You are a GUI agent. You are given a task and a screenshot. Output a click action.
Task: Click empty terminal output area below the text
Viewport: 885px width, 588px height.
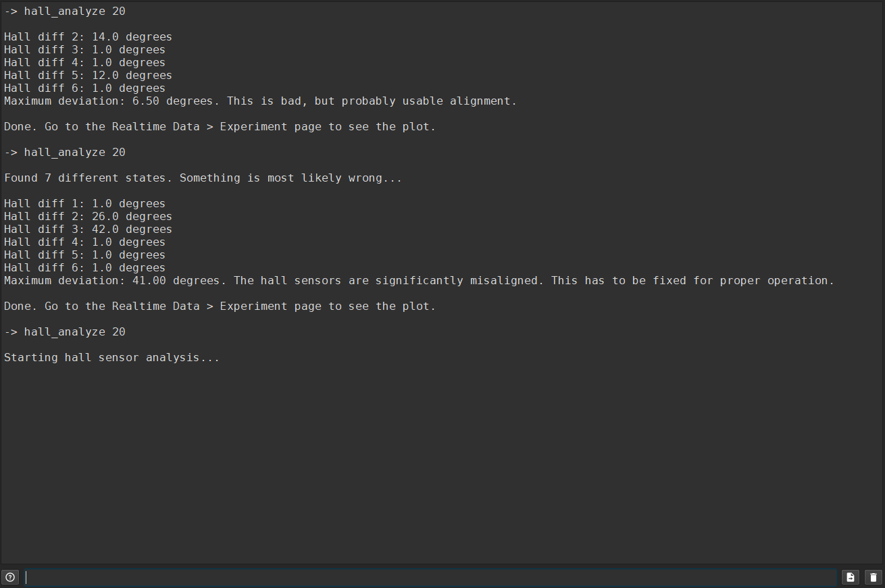point(442,466)
